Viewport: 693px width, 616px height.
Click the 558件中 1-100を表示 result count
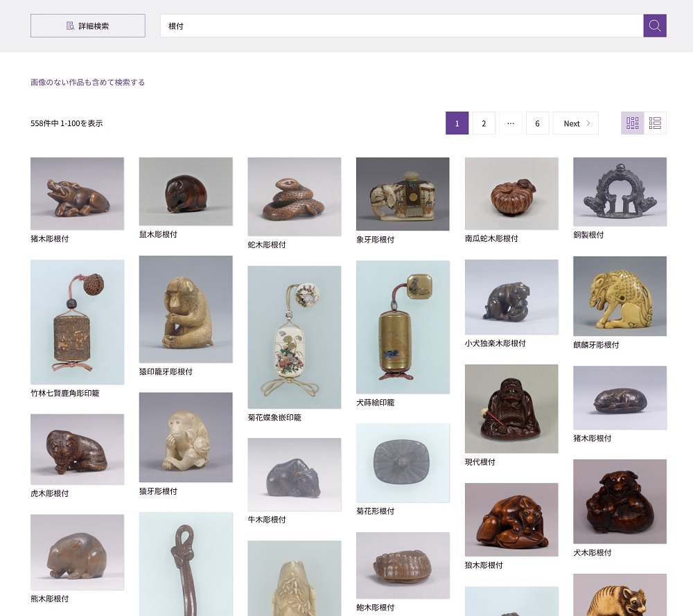(67, 123)
